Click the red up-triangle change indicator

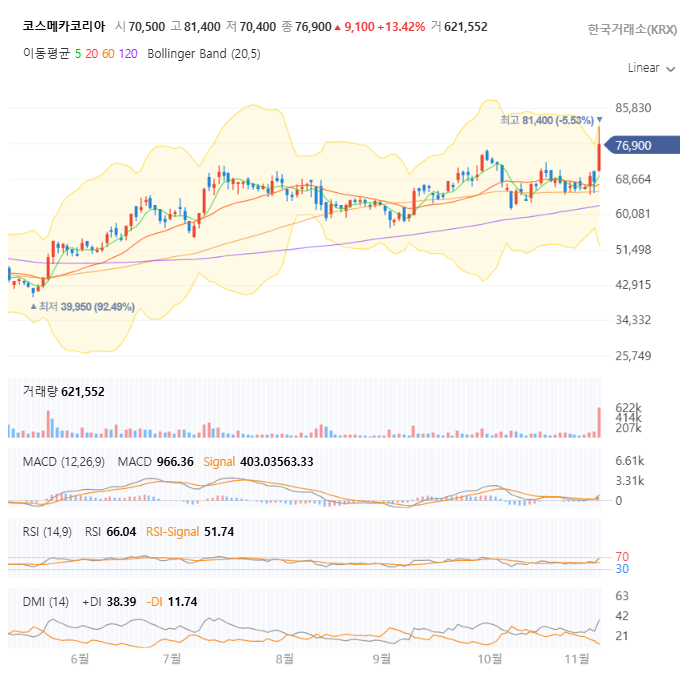coord(337,28)
